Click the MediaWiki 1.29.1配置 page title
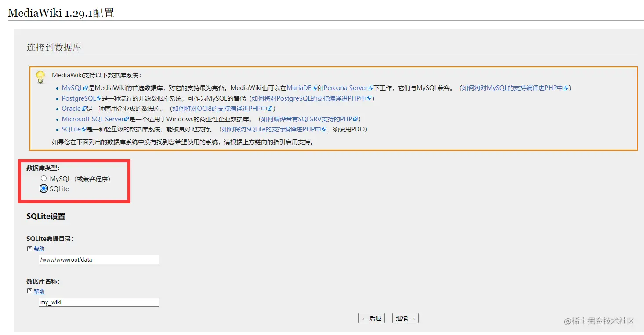This screenshot has height=335, width=644. [x=62, y=13]
